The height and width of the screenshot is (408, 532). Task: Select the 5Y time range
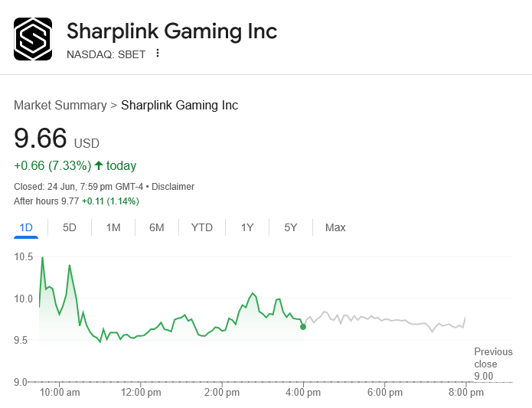[291, 227]
